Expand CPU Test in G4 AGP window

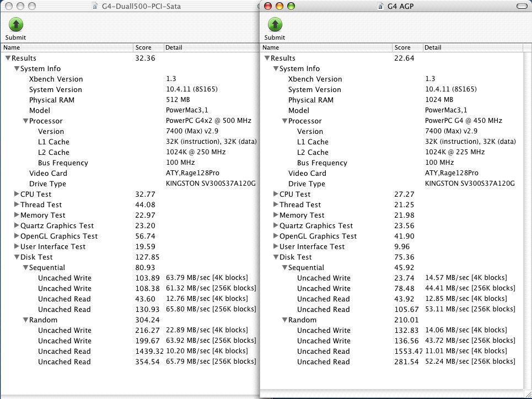pyautogui.click(x=276, y=195)
